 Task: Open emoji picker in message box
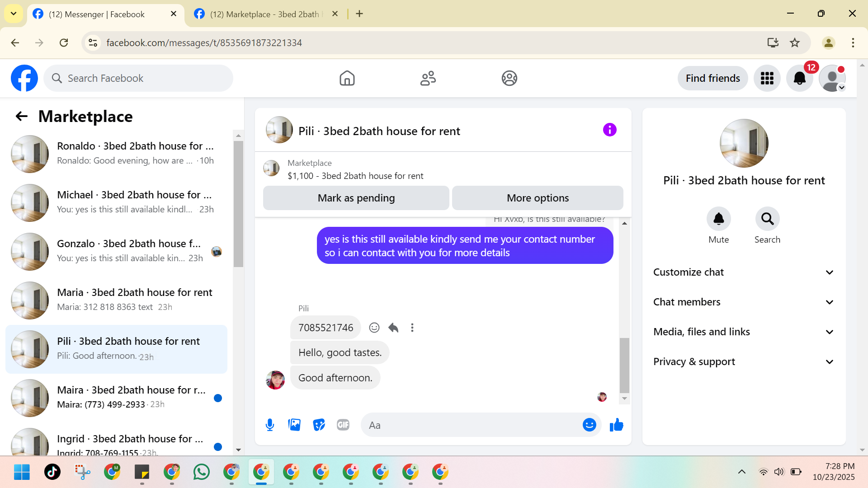(589, 425)
